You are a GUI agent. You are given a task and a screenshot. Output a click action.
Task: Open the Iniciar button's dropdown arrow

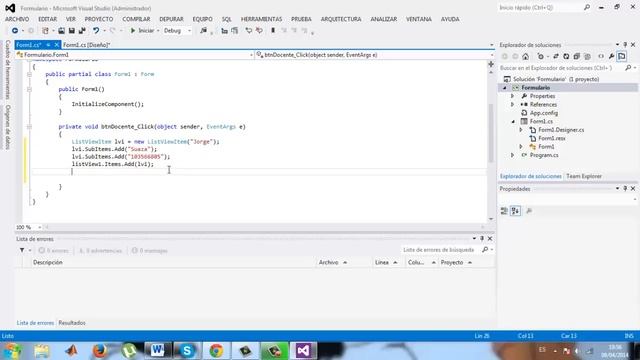pyautogui.click(x=158, y=31)
